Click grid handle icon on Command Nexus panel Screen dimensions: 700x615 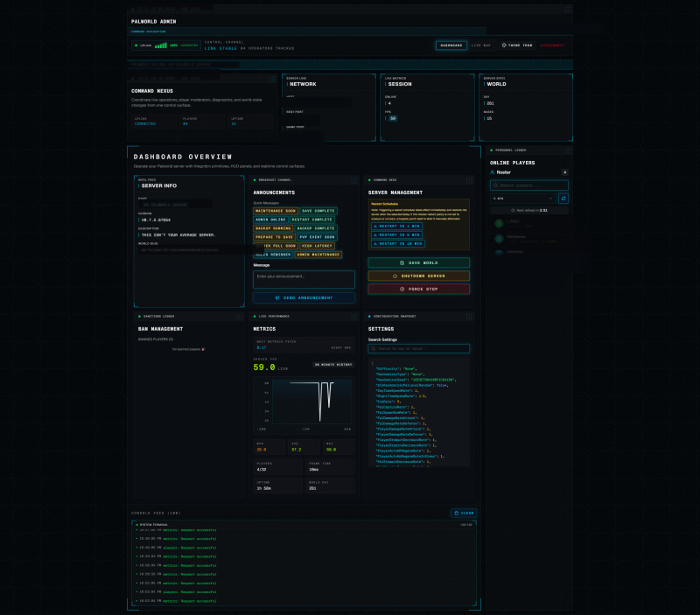[272, 79]
